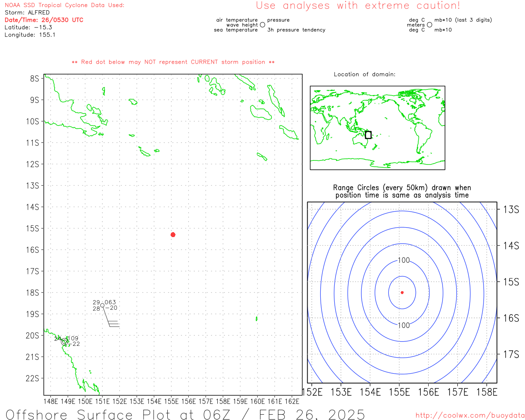Click the '155E' longitude label on main map

pos(171,401)
